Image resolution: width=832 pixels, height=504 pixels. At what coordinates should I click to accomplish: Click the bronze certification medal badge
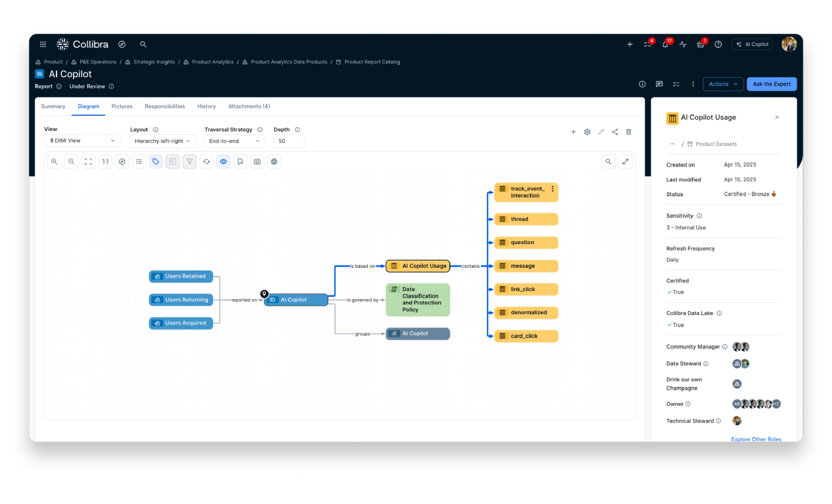click(773, 194)
